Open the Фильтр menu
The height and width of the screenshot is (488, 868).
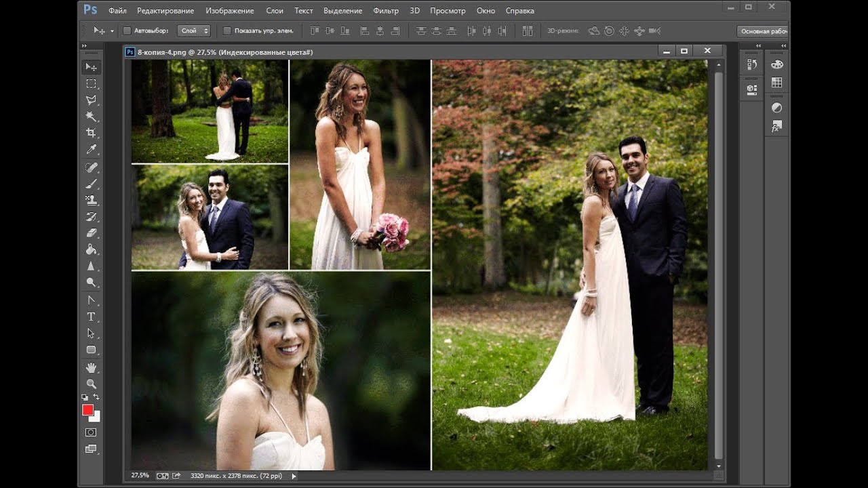386,11
